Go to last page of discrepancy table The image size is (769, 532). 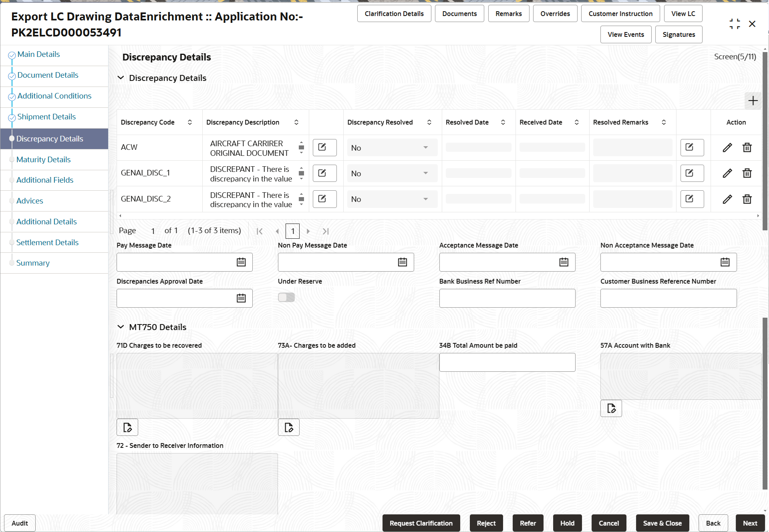click(326, 231)
